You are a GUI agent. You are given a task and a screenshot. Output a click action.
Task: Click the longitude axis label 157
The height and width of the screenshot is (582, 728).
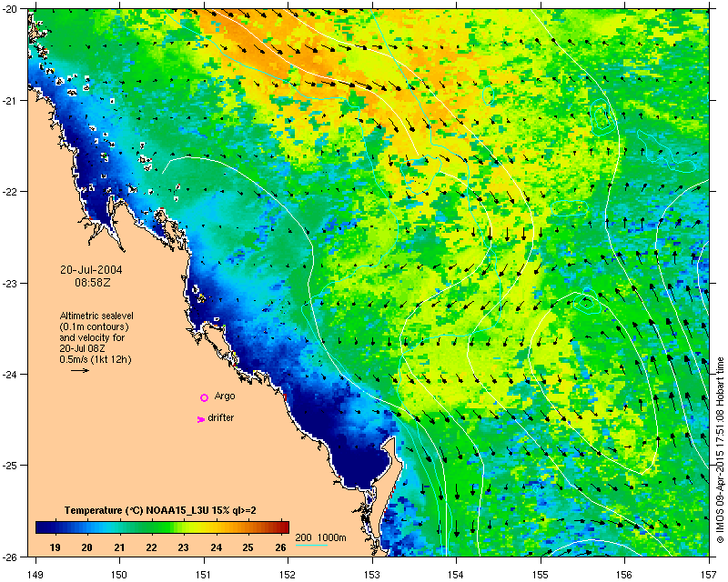(x=709, y=575)
